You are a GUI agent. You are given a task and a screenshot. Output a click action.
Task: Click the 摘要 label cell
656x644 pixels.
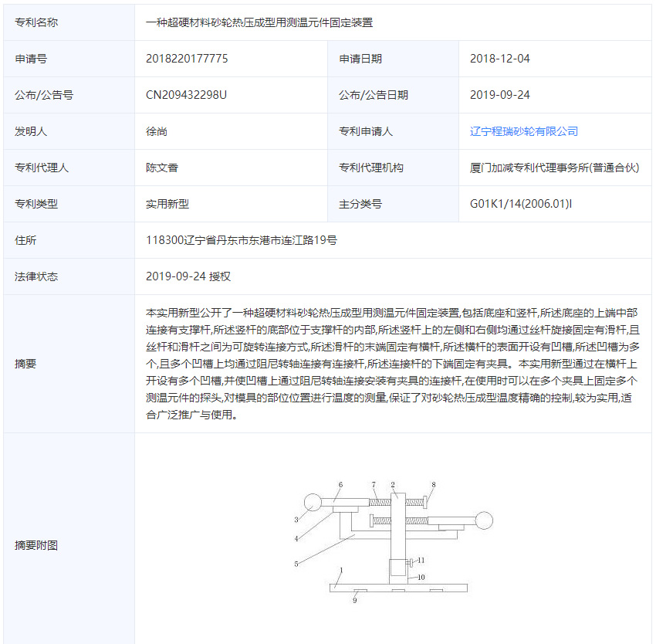tap(69, 364)
